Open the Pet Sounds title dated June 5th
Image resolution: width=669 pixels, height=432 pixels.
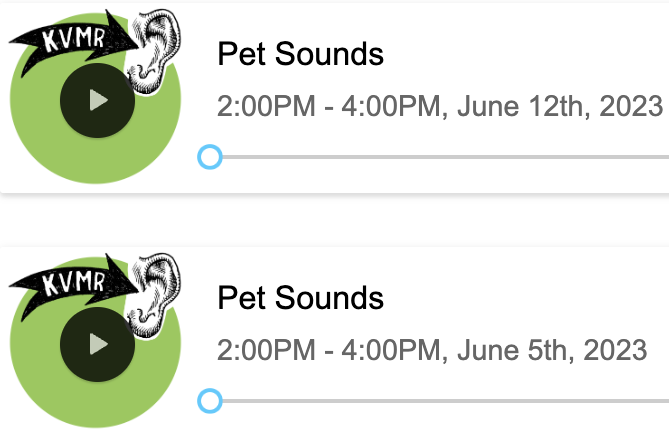click(x=300, y=298)
